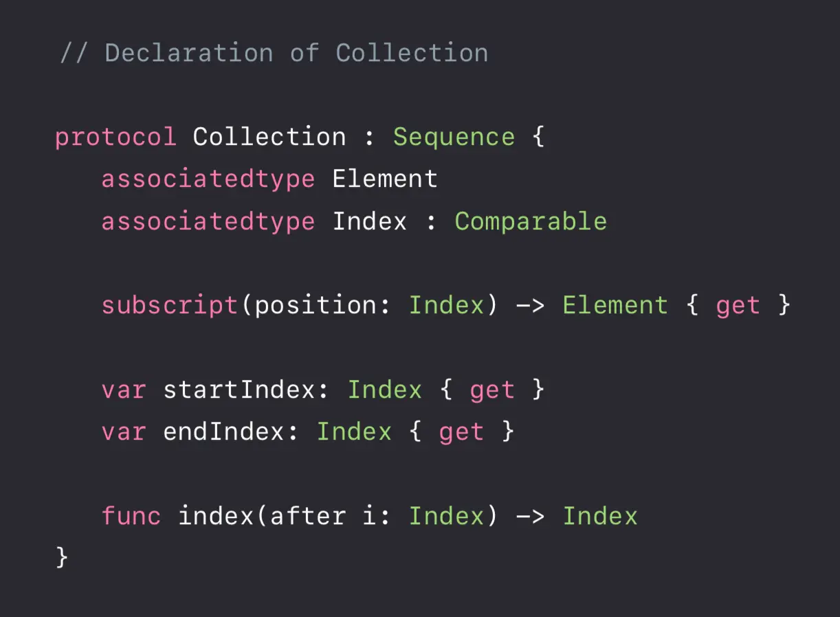Screen dimensions: 840x617
Task: Click the 'protocol' keyword
Action: point(115,137)
